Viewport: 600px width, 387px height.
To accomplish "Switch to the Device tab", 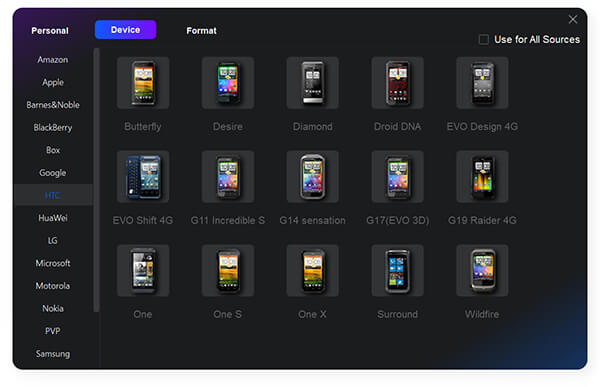I will [x=126, y=30].
